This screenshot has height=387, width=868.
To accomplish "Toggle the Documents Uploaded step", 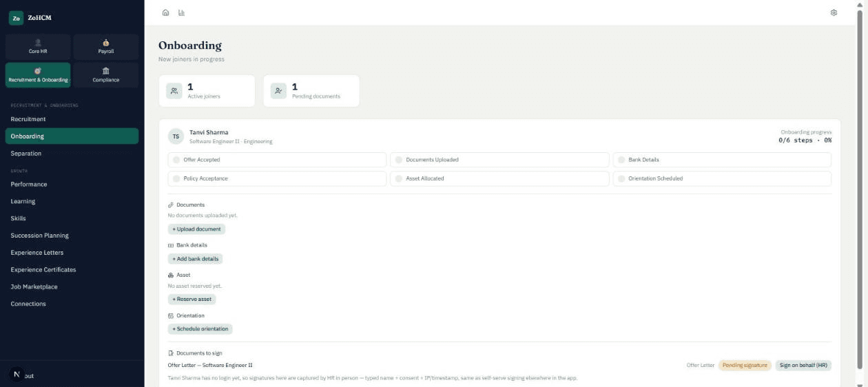I will pos(499,160).
